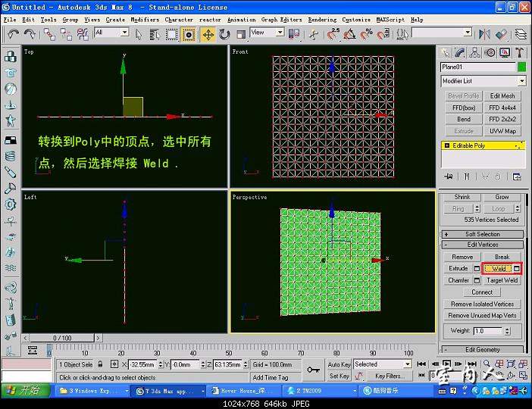Select Editable Poly in the modifier stack

click(483, 145)
